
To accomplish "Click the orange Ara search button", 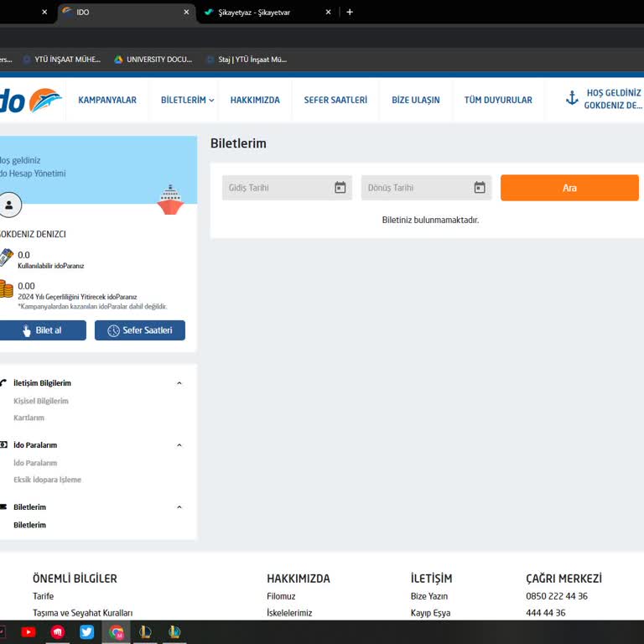I will tap(569, 188).
